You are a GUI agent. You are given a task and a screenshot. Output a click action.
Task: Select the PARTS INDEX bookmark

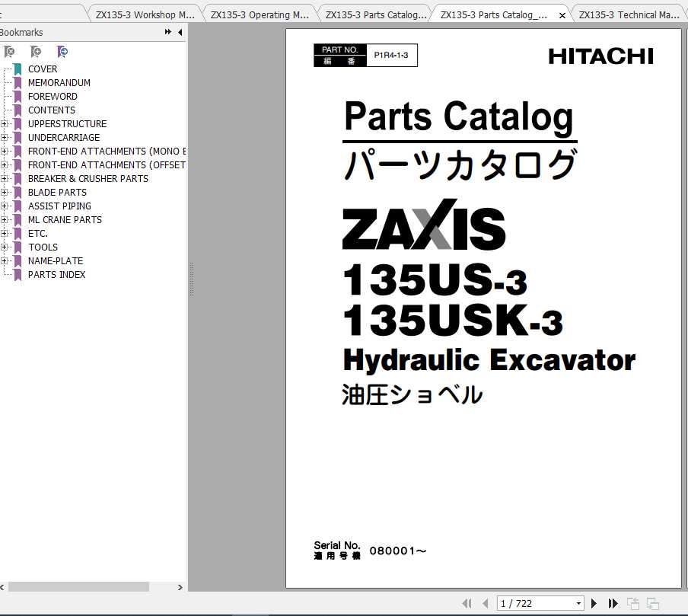click(56, 274)
